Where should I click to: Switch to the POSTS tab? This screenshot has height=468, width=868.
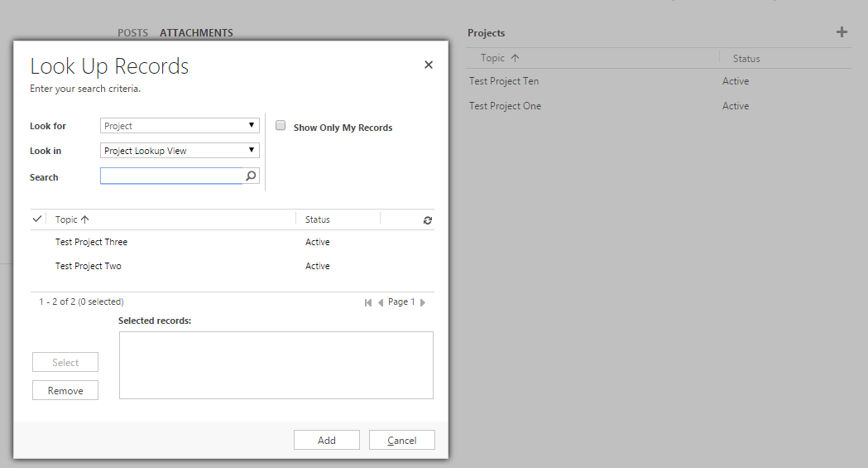[x=132, y=33]
